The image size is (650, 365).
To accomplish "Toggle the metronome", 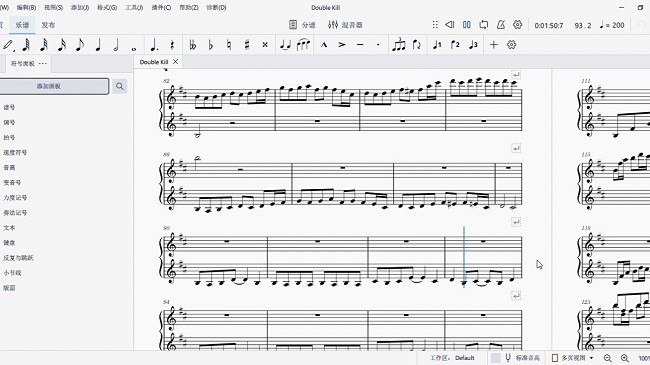I will 501,25.
